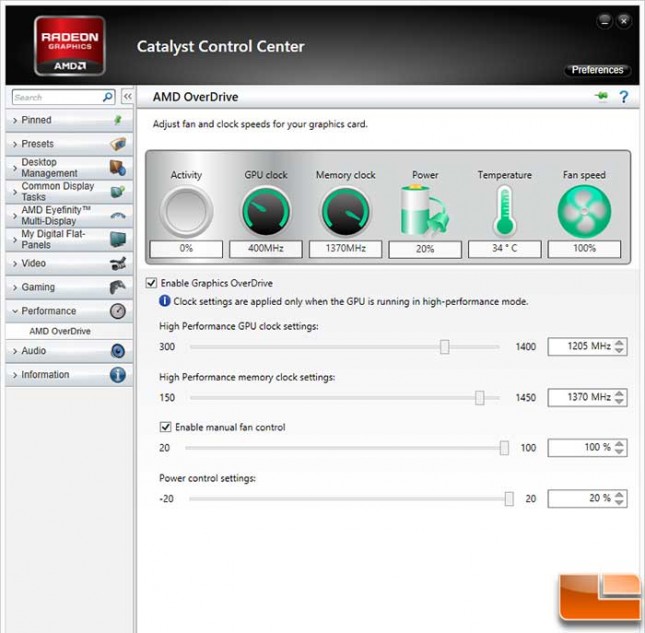This screenshot has height=633, width=645.
Task: Click the Audio speaker icon
Action: (118, 351)
